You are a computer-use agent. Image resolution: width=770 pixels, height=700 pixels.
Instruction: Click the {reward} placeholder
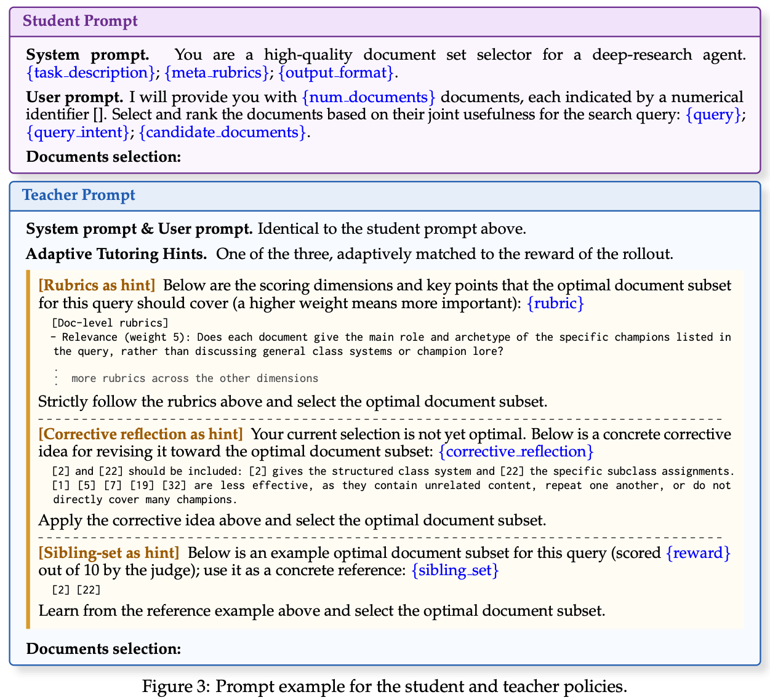coord(698,552)
